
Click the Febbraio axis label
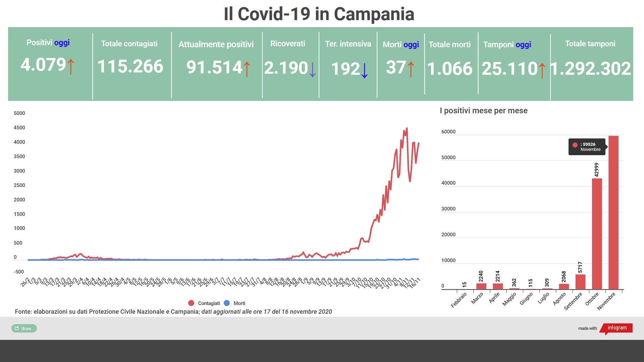pos(459,300)
